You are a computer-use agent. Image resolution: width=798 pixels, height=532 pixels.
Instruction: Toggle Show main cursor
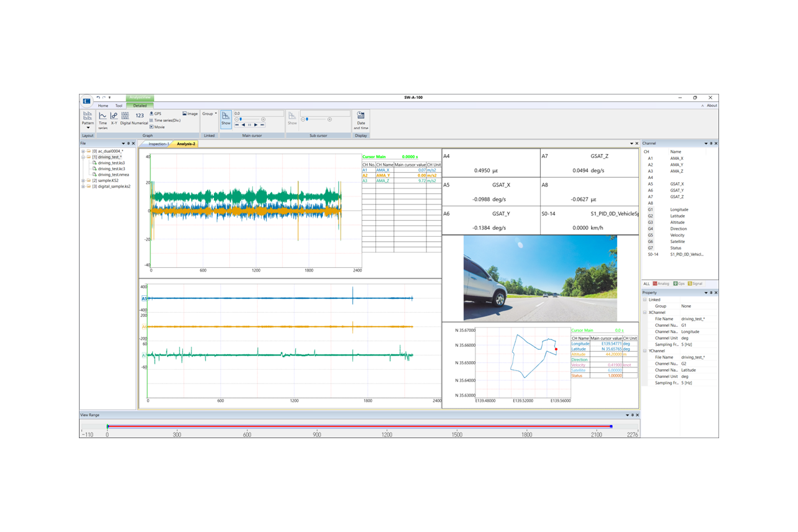[226, 119]
